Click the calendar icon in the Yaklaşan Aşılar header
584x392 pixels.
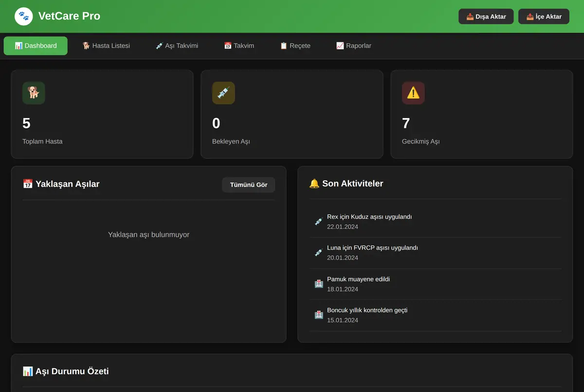(28, 184)
